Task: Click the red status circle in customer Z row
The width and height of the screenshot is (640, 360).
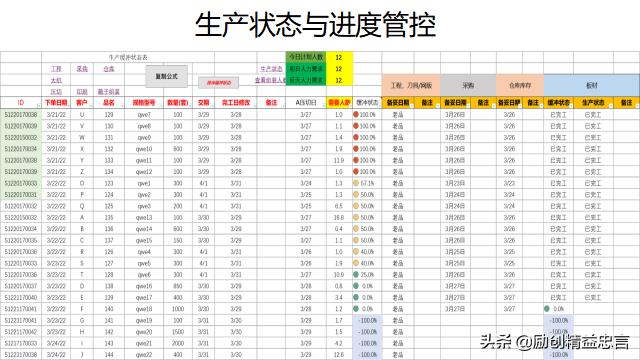Action: click(356, 172)
